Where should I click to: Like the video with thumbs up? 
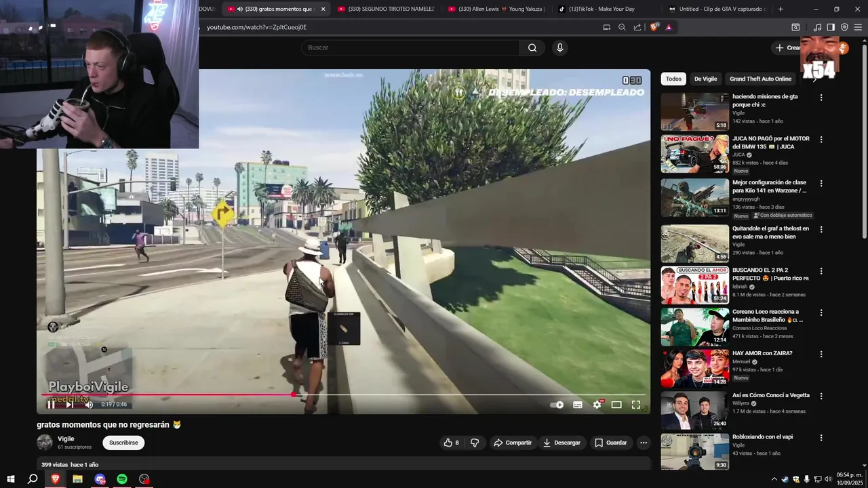452,443
